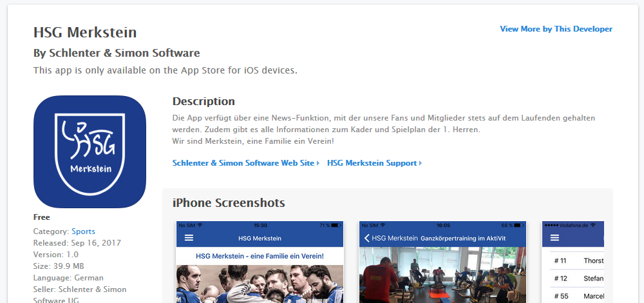Click arrow next to HSG Merkstein Support
Image resolution: width=644 pixels, height=303 pixels.
tap(421, 164)
